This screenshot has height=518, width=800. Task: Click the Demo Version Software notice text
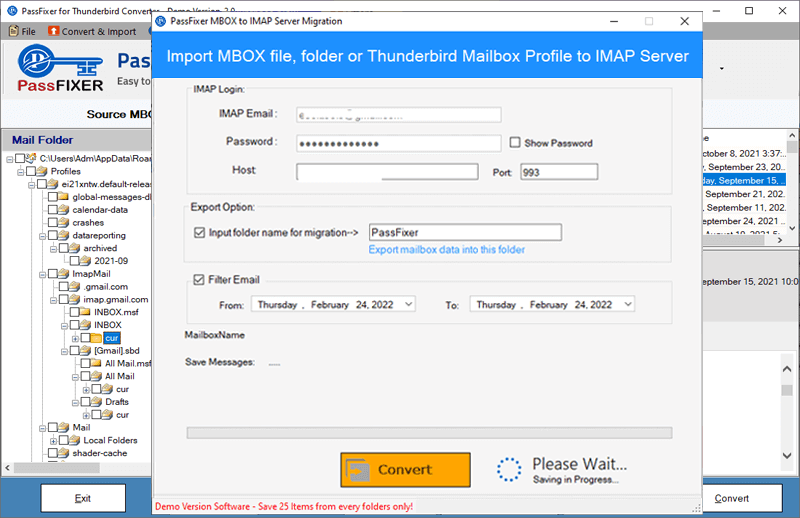pos(284,506)
